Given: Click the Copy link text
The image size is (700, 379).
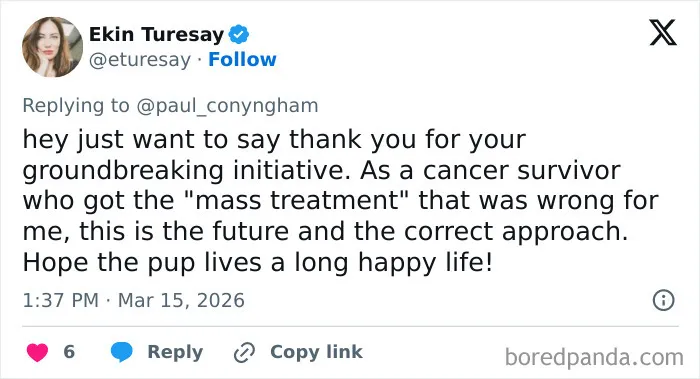Looking at the screenshot, I should coord(316,352).
